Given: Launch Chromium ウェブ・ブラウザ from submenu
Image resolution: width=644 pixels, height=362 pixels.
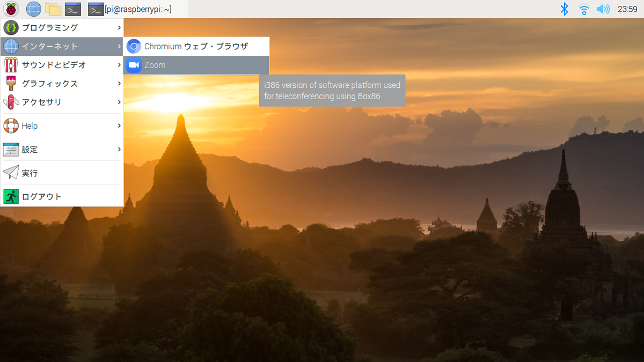Looking at the screenshot, I should pyautogui.click(x=196, y=46).
